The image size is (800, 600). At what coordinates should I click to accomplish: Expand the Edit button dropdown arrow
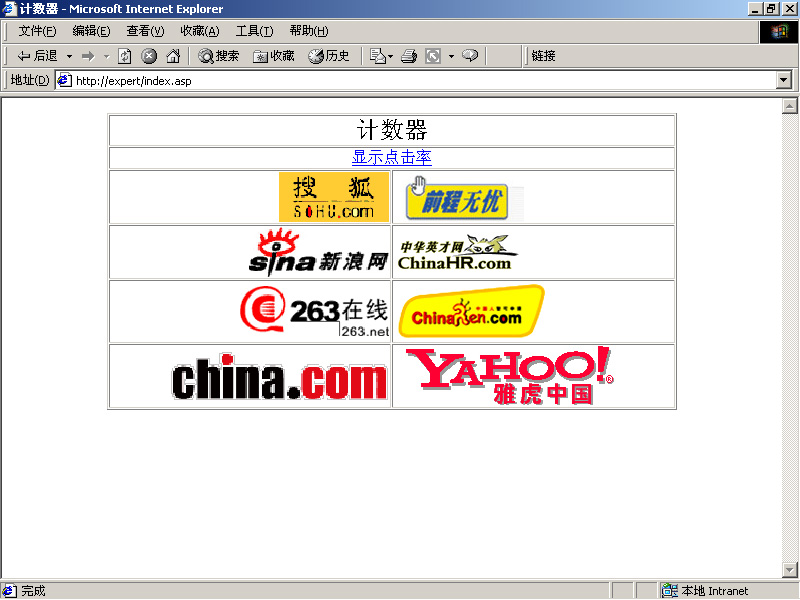tap(452, 56)
